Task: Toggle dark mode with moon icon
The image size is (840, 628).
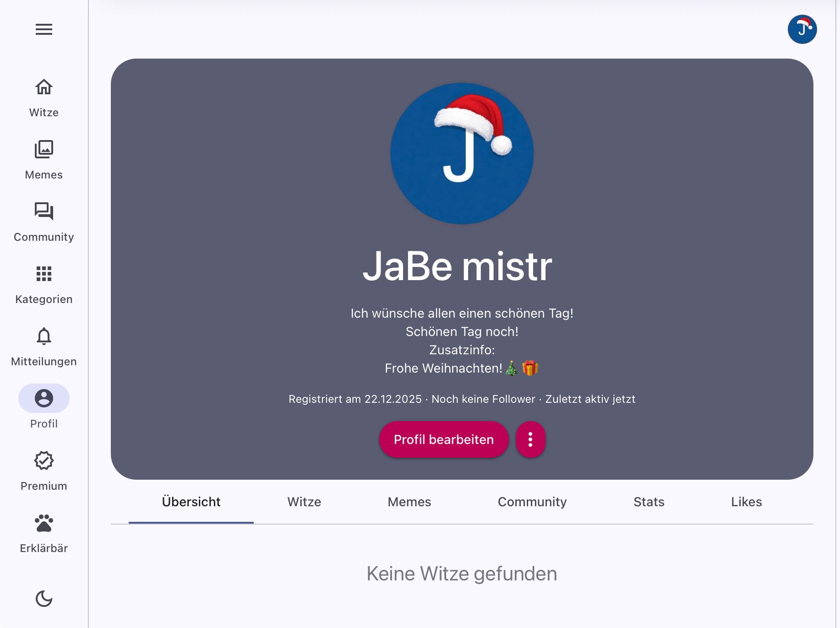Action: pyautogui.click(x=44, y=599)
